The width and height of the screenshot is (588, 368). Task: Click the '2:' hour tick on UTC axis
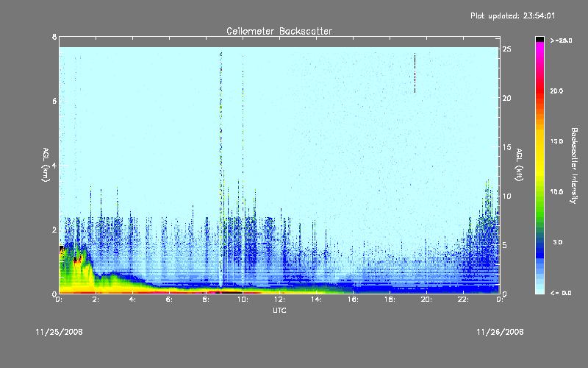click(96, 300)
